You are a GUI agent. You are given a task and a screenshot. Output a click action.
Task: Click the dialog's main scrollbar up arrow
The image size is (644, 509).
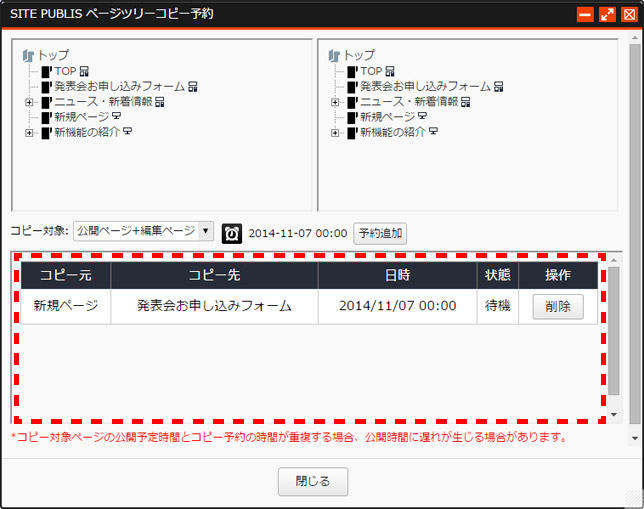635,37
